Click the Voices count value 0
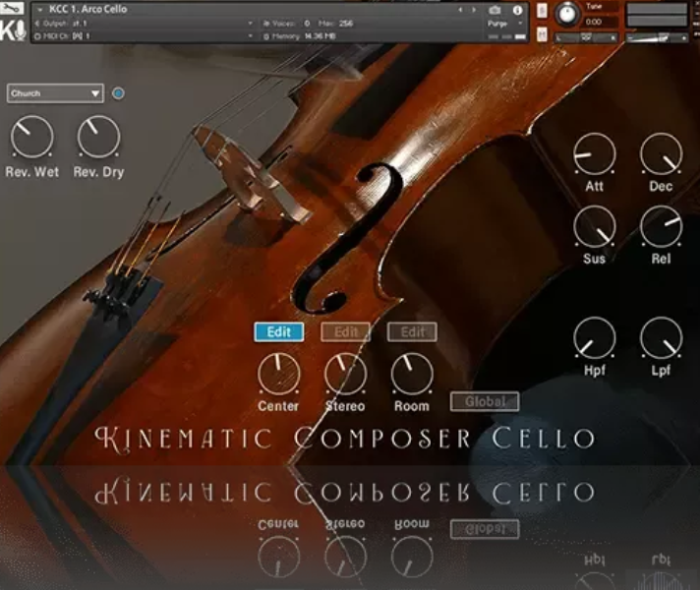 pos(307,23)
